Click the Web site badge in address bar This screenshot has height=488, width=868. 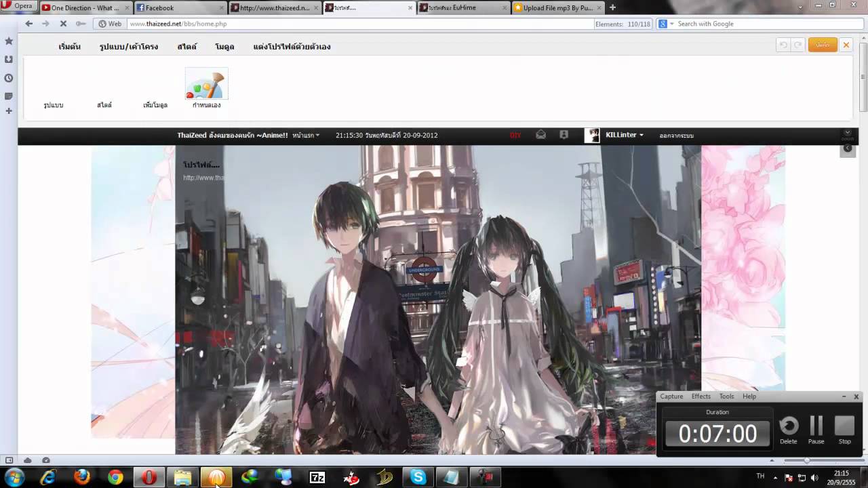(x=111, y=24)
